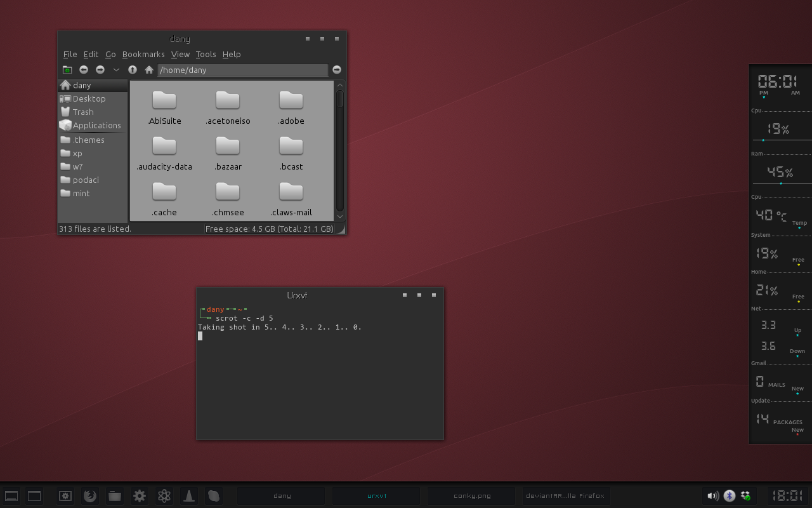Image resolution: width=812 pixels, height=508 pixels.
Task: Open the gear settings launcher in taskbar
Action: [140, 496]
